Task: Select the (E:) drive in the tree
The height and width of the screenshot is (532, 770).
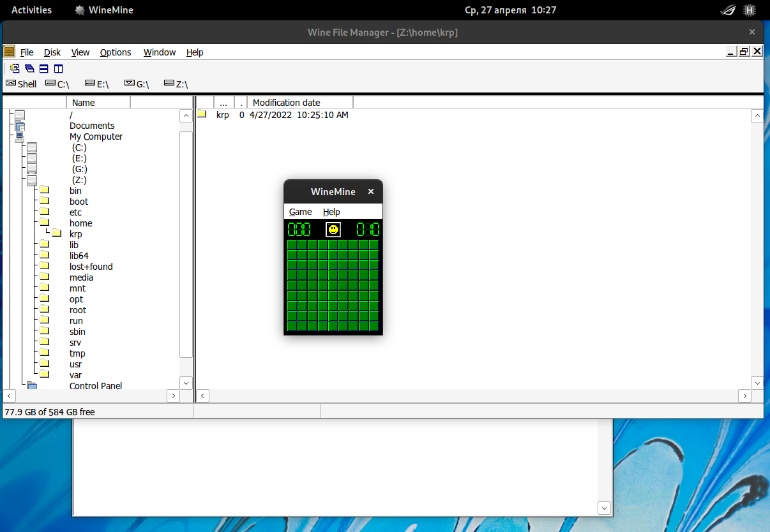Action: point(80,158)
